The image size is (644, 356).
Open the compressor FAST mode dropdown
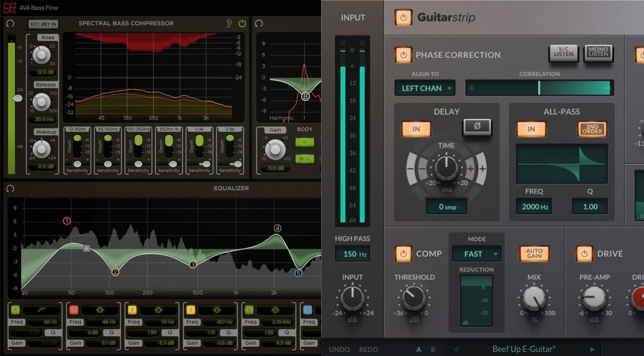[476, 254]
